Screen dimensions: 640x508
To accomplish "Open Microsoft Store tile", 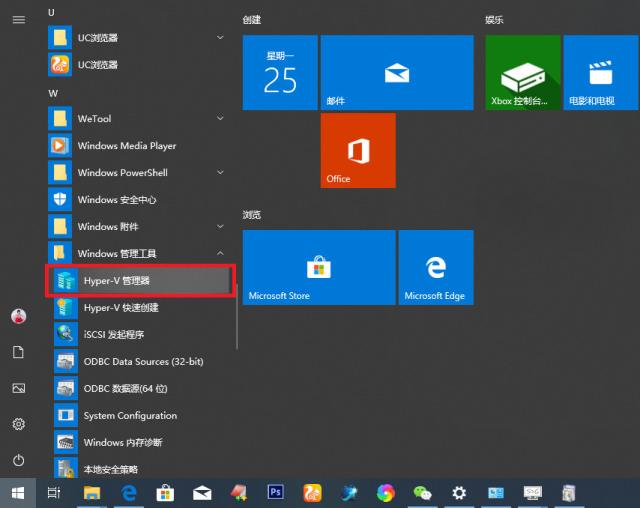I will click(x=318, y=267).
